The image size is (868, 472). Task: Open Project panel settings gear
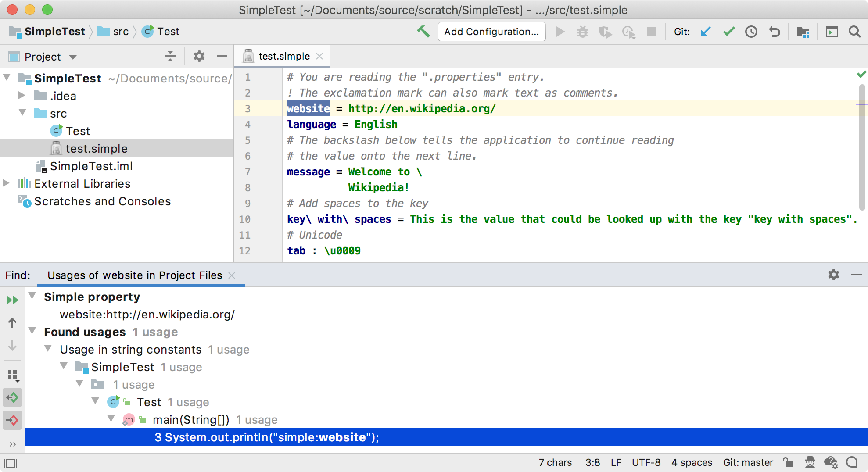(199, 56)
